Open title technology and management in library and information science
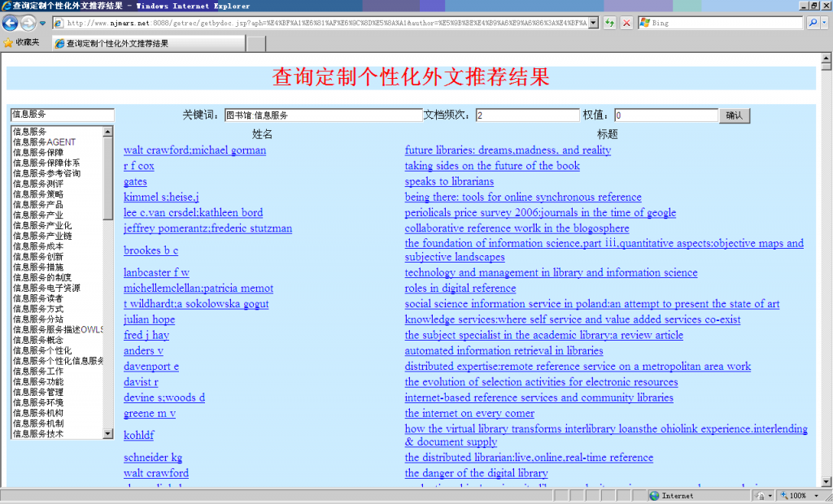Viewport: 833px width, 504px height. point(551,272)
